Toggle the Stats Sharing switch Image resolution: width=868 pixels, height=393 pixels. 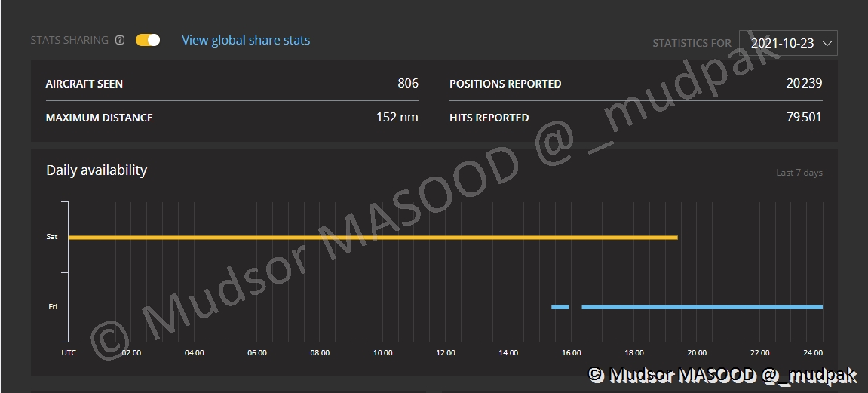(x=148, y=40)
